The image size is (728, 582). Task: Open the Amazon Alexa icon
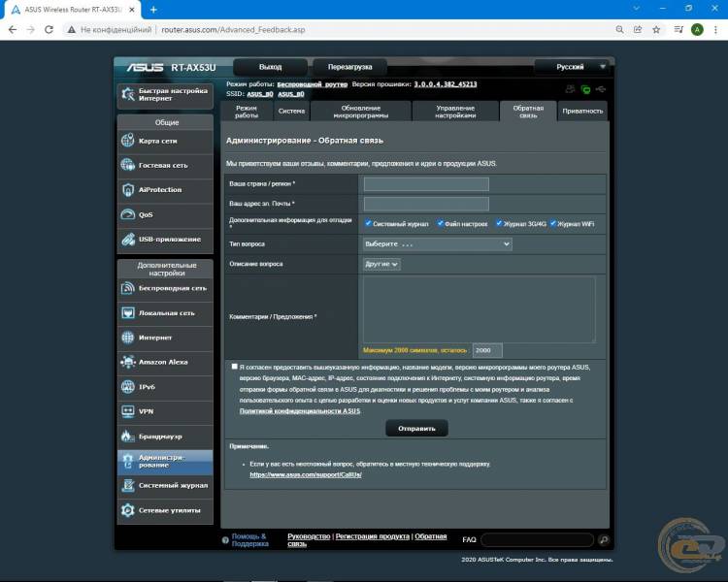tap(128, 362)
